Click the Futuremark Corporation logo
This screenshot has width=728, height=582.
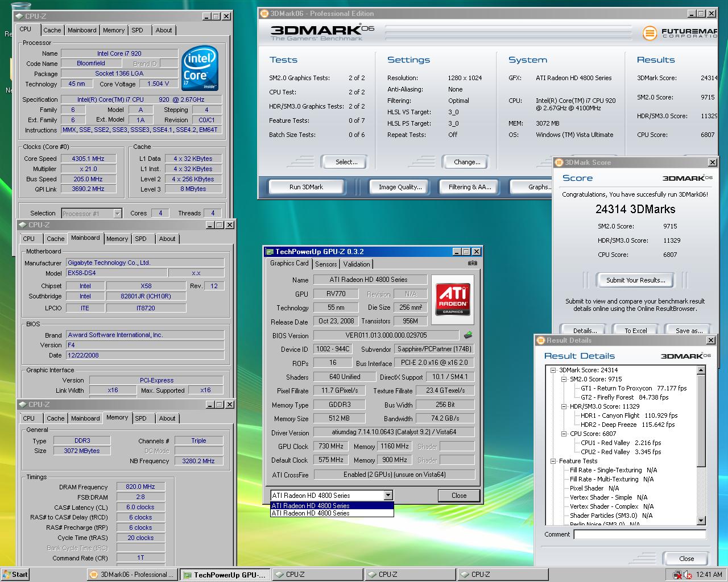pos(680,34)
